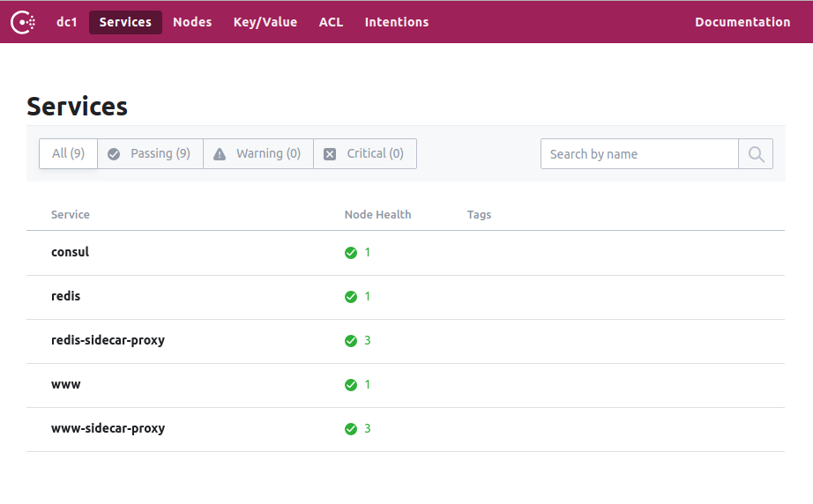Click the Services page heading
The width and height of the screenshot is (813, 504).
point(78,107)
